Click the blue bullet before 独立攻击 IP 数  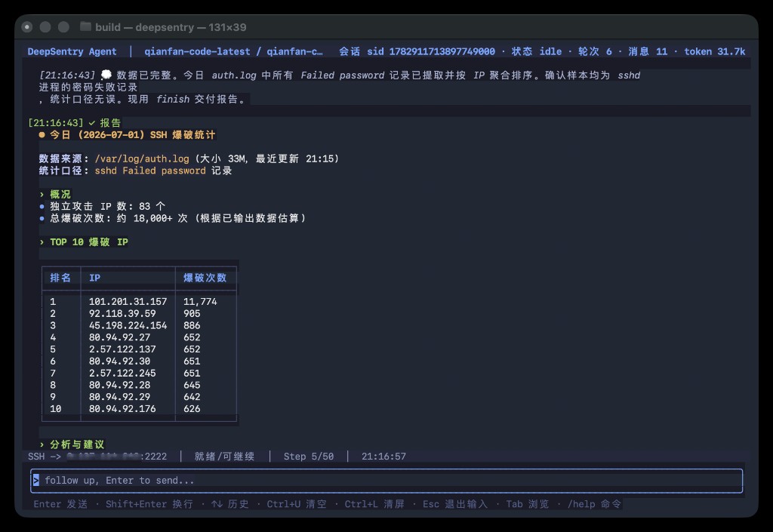[42, 207]
